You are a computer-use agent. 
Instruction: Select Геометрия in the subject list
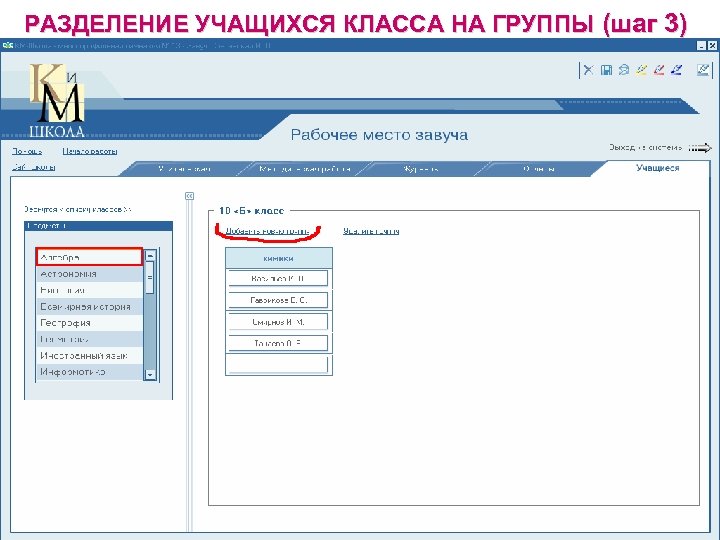(x=90, y=339)
